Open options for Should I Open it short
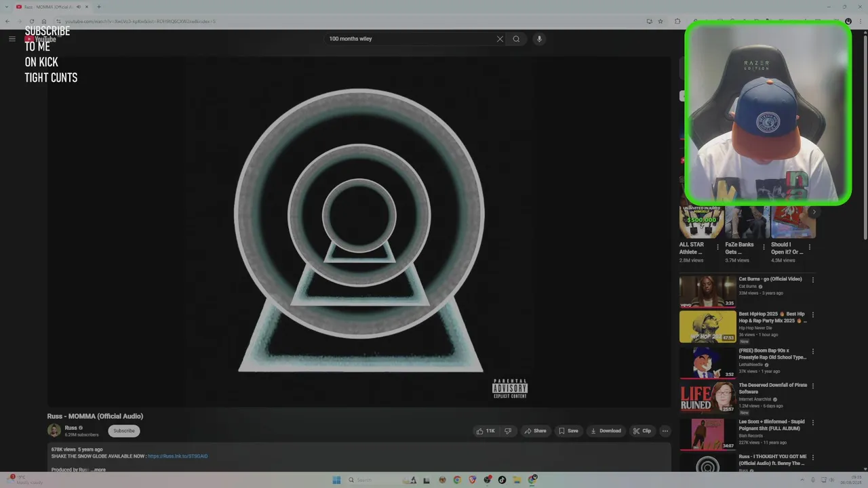This screenshot has height=488, width=868. pyautogui.click(x=809, y=247)
